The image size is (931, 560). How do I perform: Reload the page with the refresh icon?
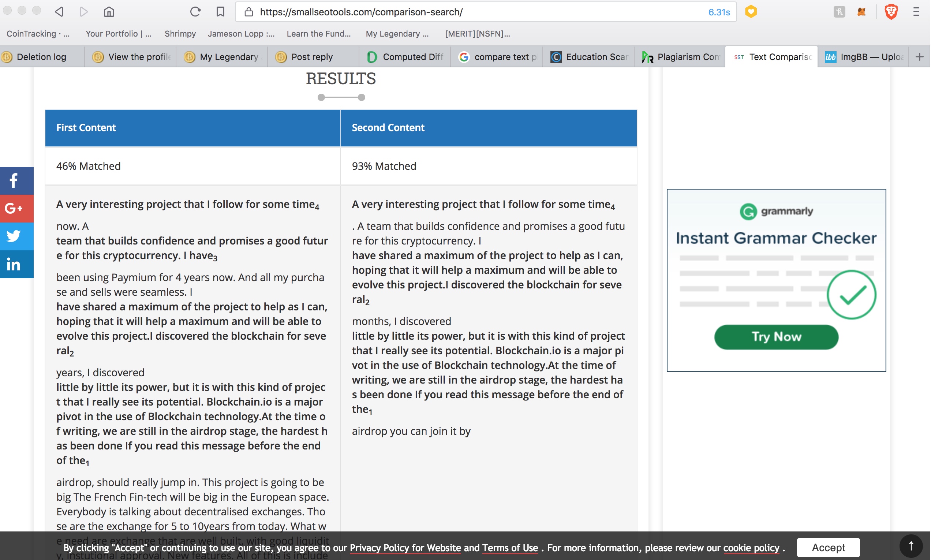pyautogui.click(x=195, y=12)
